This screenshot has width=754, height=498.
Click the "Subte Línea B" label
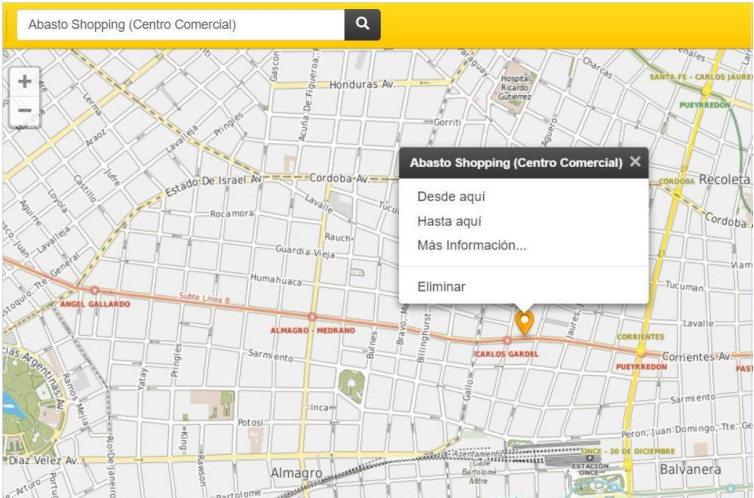204,298
